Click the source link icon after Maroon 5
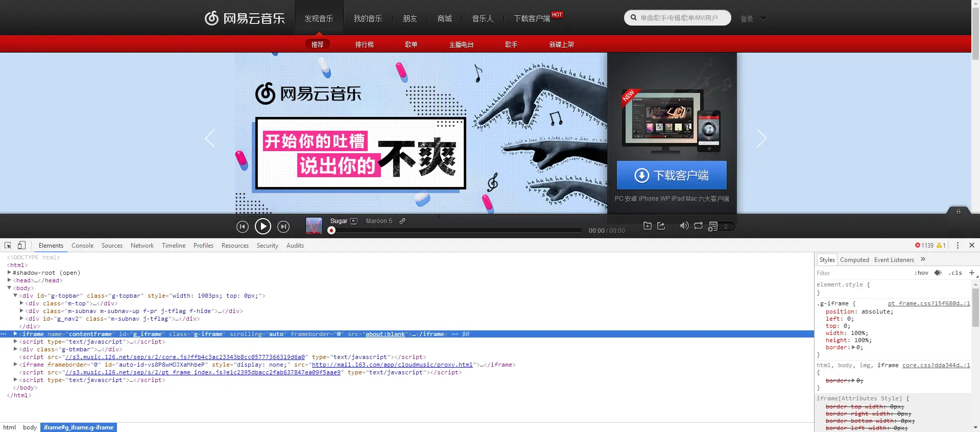Image resolution: width=980 pixels, height=432 pixels. (x=402, y=221)
